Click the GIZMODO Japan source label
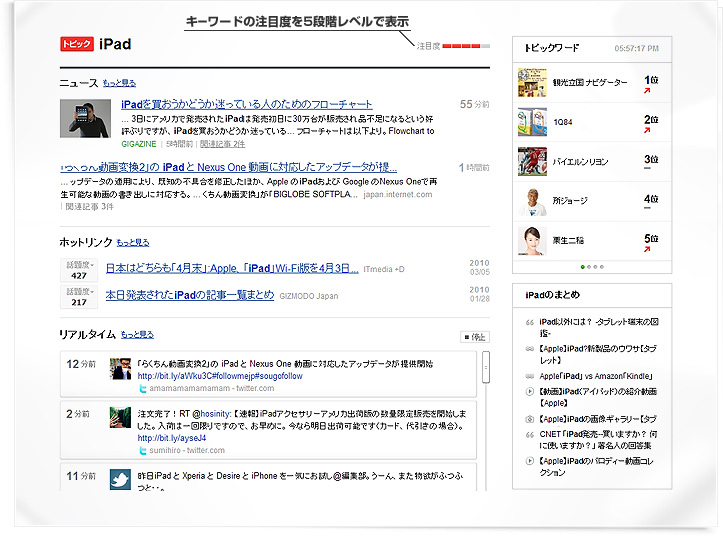Image resolution: width=723 pixels, height=537 pixels. click(309, 296)
